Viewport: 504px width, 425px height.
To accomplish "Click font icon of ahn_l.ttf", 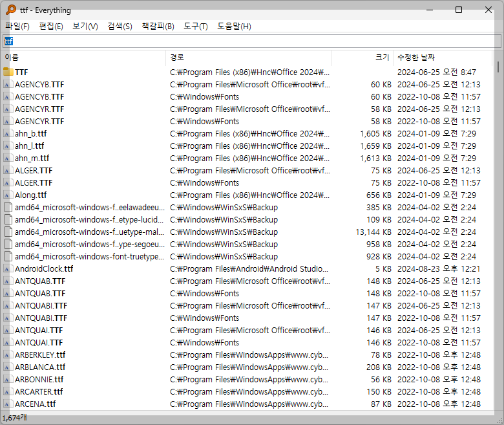I will [x=7, y=146].
